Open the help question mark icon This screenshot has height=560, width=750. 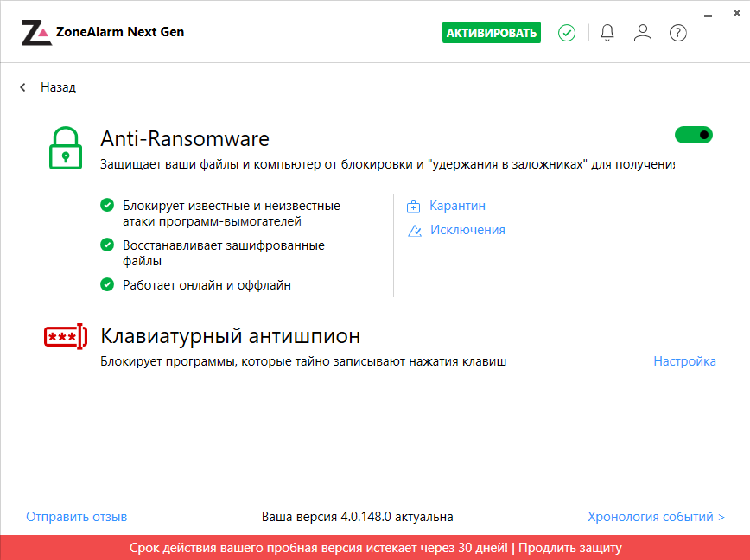click(677, 33)
